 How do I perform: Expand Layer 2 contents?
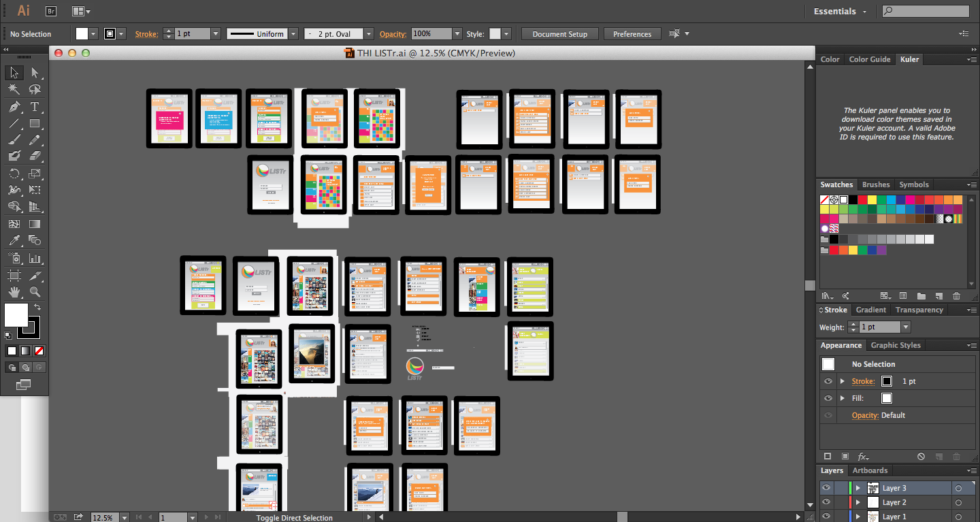tap(858, 502)
